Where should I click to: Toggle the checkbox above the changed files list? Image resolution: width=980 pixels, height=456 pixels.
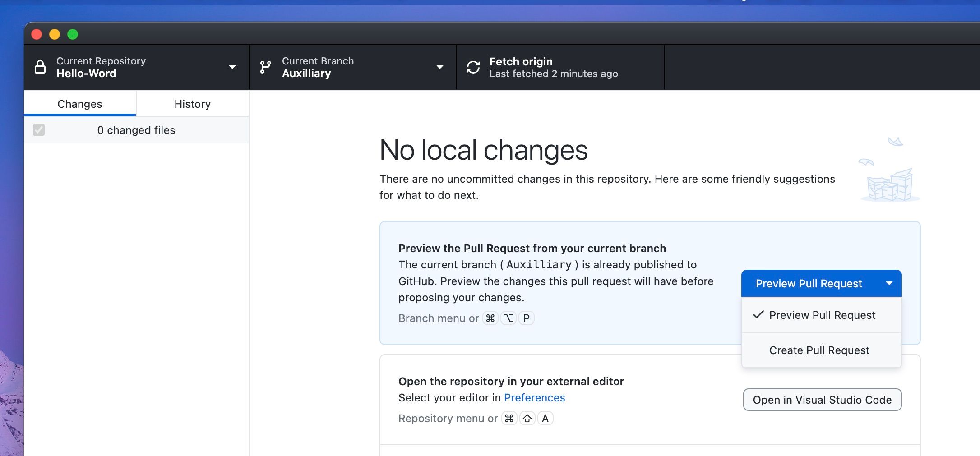coord(39,130)
